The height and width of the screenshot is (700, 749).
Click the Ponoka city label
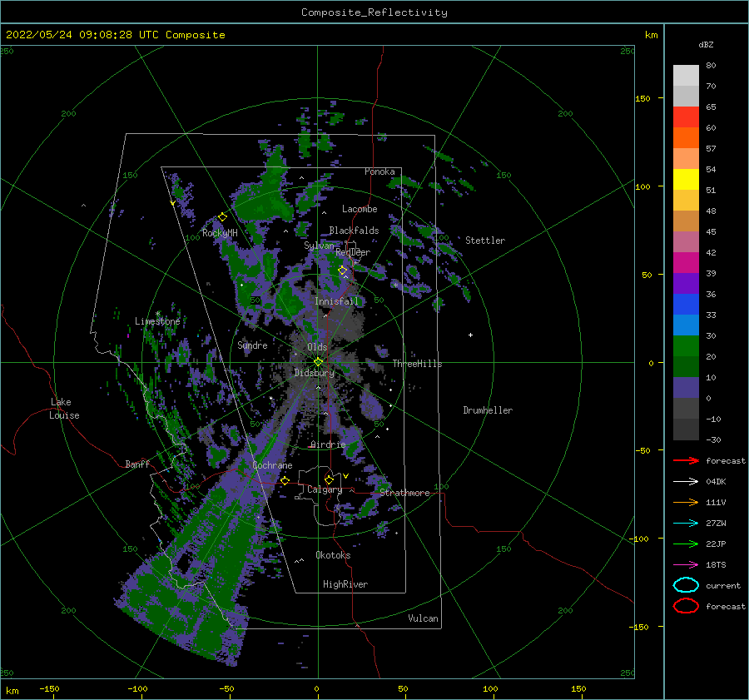coord(379,171)
